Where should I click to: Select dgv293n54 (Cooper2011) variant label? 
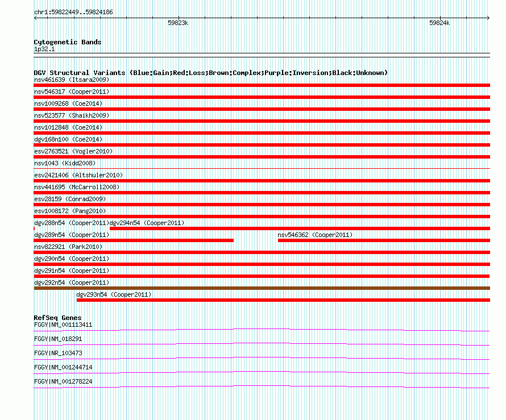(x=114, y=294)
